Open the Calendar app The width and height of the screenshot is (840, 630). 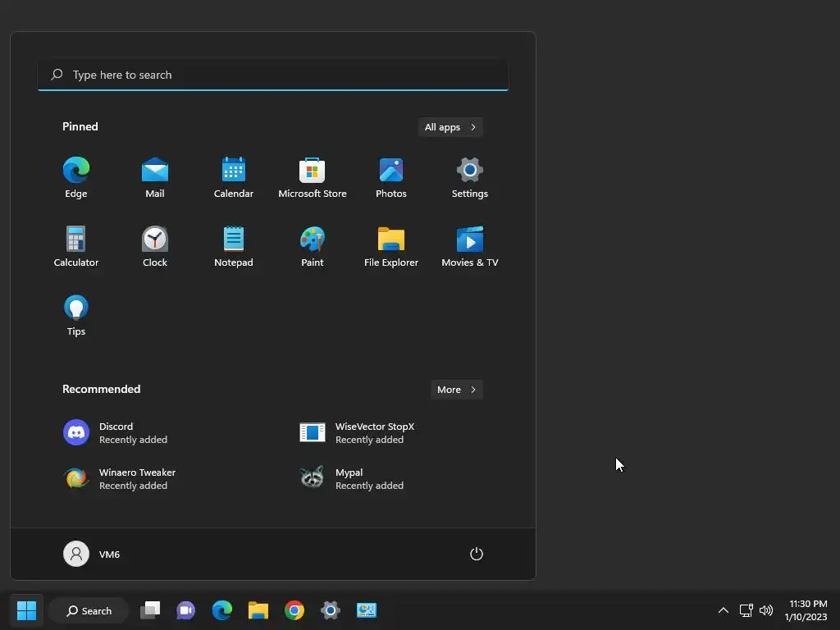tap(234, 178)
